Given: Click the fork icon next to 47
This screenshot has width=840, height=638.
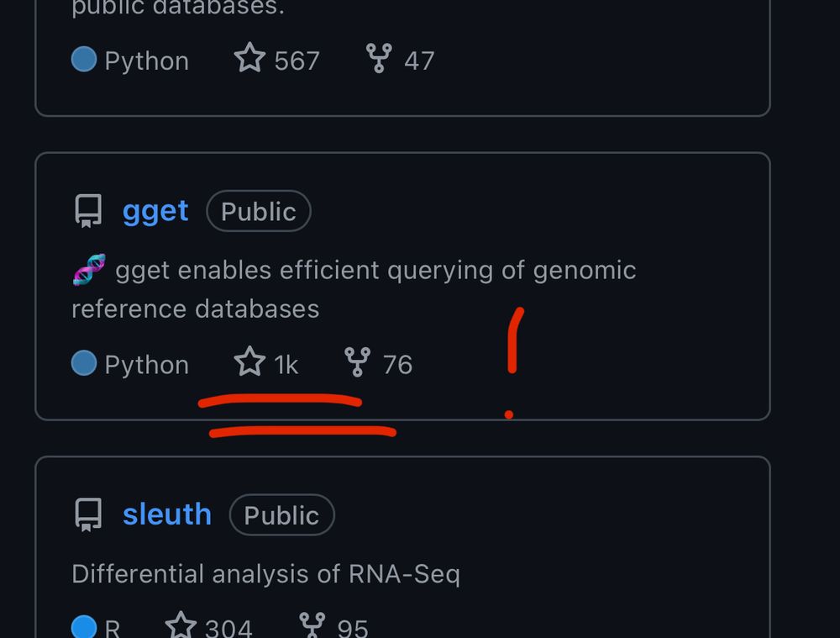Looking at the screenshot, I should (x=379, y=58).
